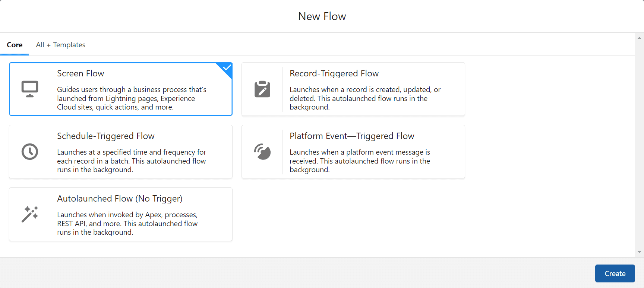Click the Record-Triggered Flow clipboard icon

[x=262, y=89]
